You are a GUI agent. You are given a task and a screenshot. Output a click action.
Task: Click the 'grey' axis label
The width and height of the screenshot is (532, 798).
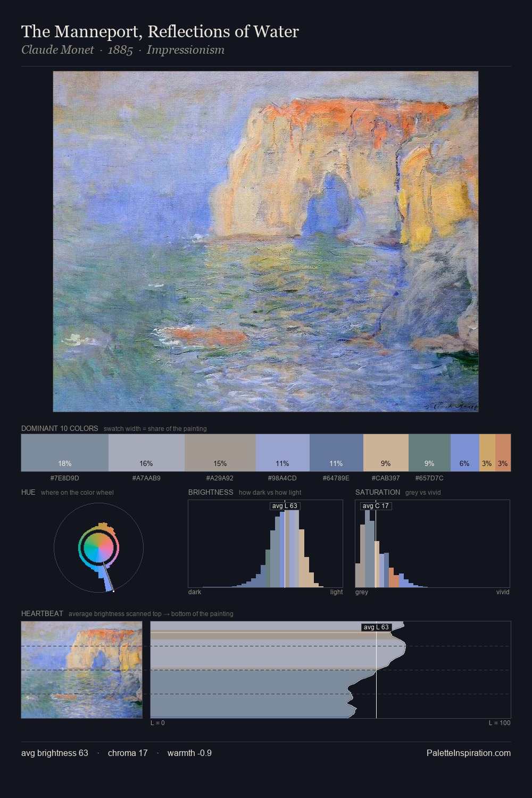362,592
